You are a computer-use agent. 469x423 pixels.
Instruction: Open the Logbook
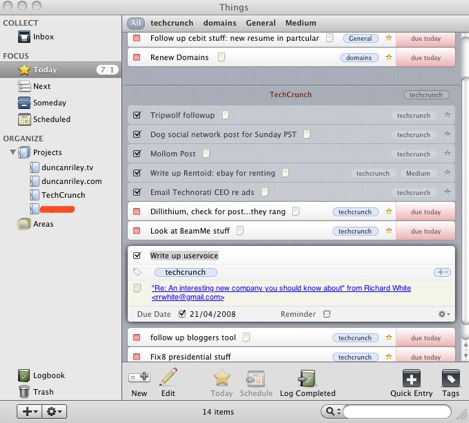click(41, 375)
